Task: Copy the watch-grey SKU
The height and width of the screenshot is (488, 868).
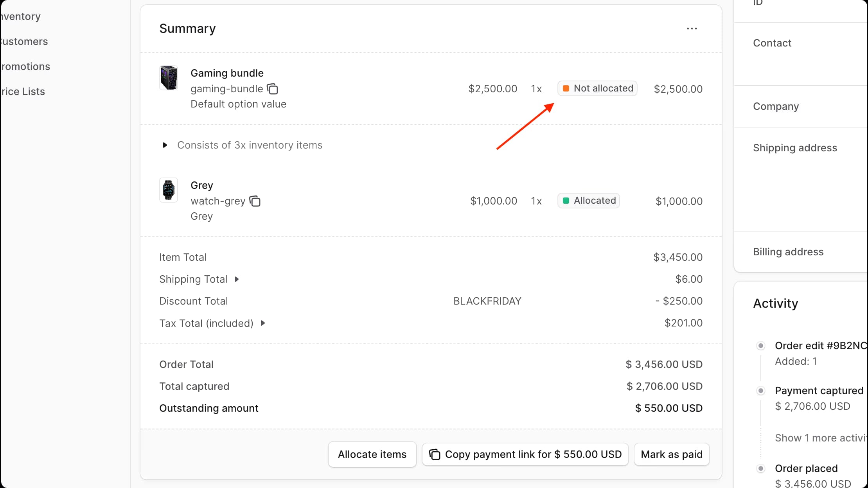Action: point(255,201)
